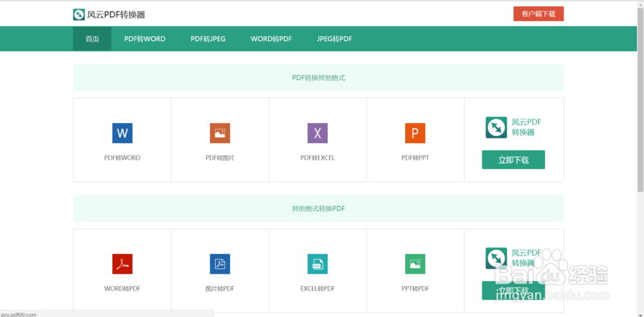
Task: Click 风云PDF转换器 text in first download card
Action: coord(527,127)
